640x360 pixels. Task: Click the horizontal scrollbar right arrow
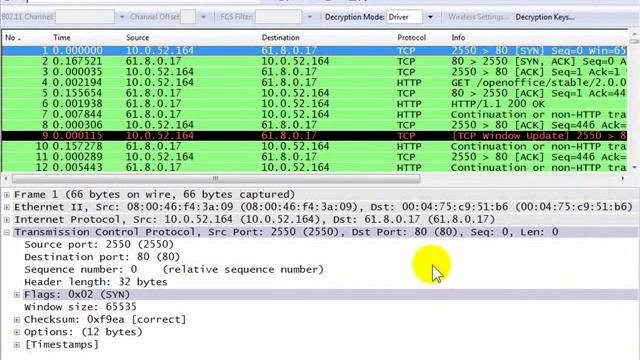tap(623, 178)
